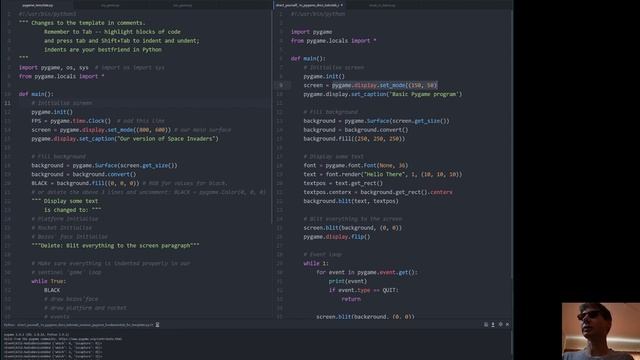640x360 pixels.
Task: Click 'background = background.convert()' in the right editor
Action: tap(356, 130)
